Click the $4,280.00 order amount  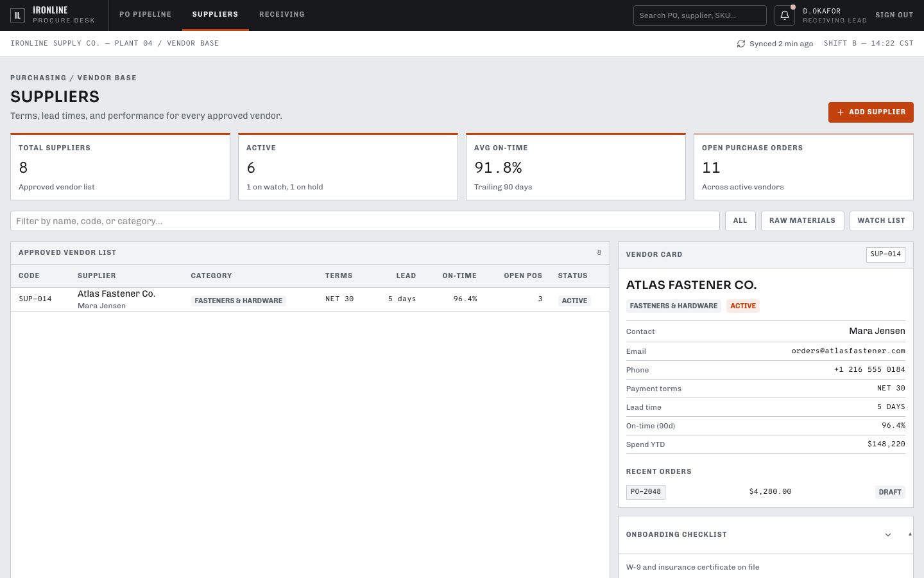click(x=770, y=492)
